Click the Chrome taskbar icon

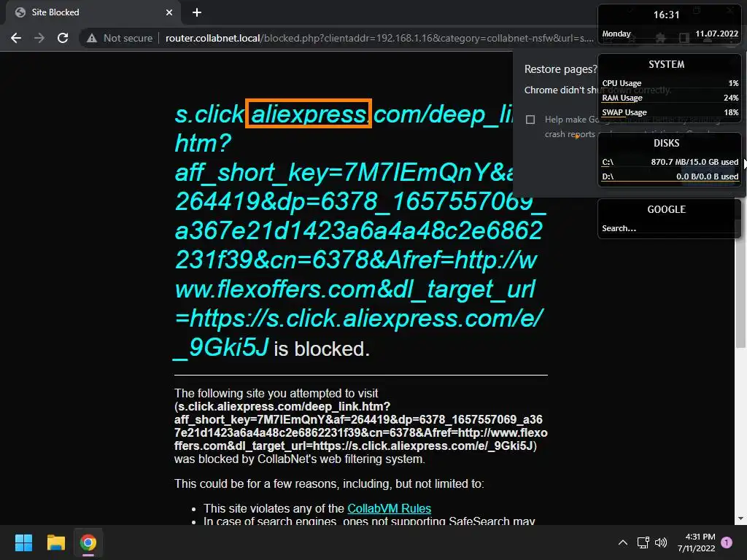88,542
